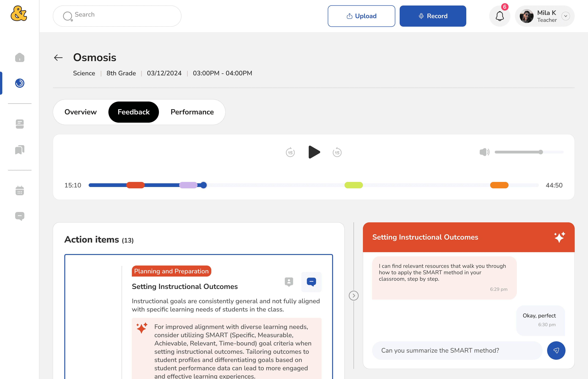Switch to the Overview tab
This screenshot has height=379, width=588.
click(x=80, y=112)
